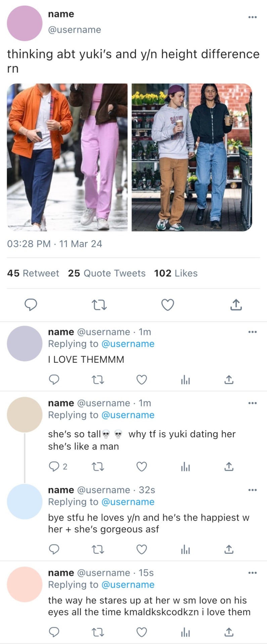
Task: View the 25 Quote Tweets list
Action: click(106, 273)
